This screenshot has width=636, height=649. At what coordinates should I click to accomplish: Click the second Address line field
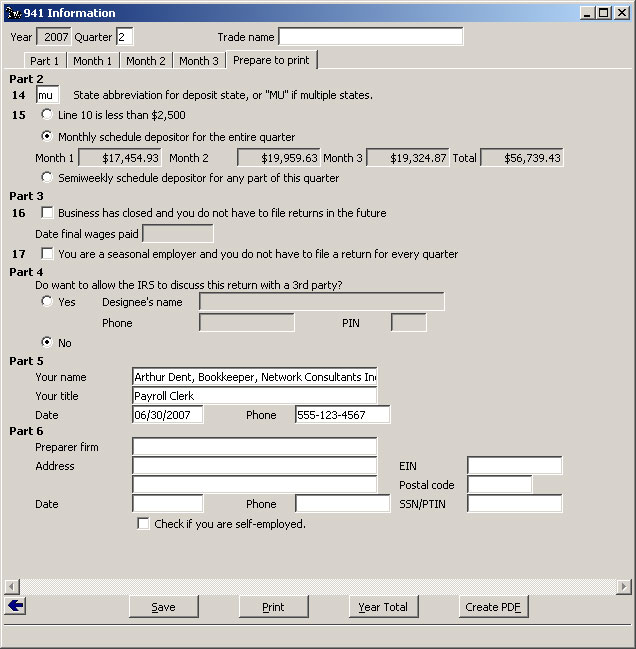pyautogui.click(x=254, y=484)
